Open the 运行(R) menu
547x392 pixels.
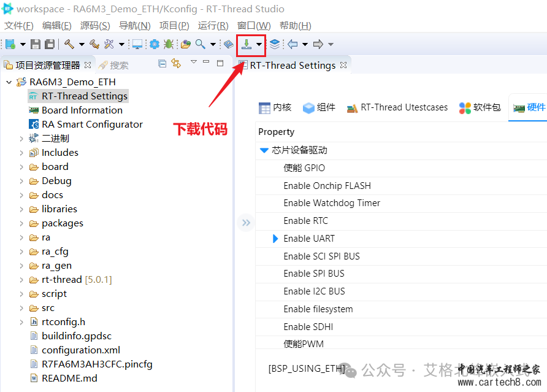[213, 26]
